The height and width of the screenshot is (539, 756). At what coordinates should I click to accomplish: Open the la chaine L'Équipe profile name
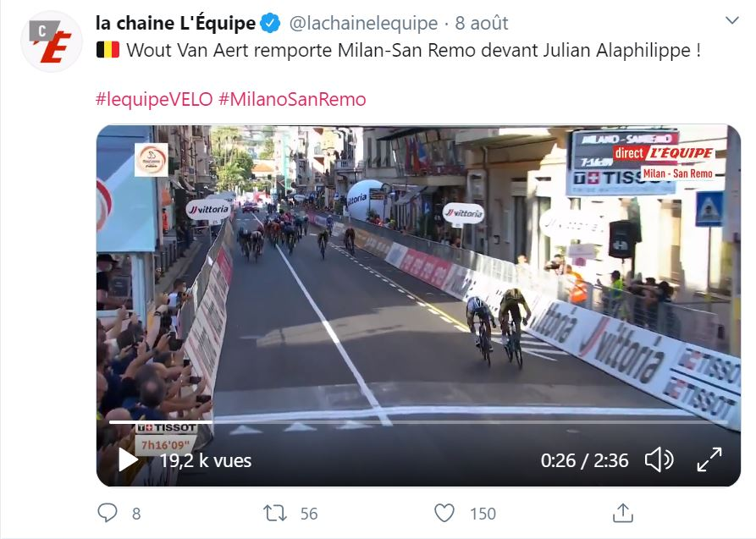[175, 23]
